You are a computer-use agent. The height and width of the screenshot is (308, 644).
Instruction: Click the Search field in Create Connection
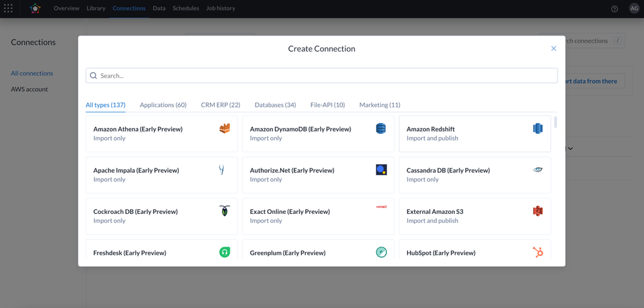(321, 75)
